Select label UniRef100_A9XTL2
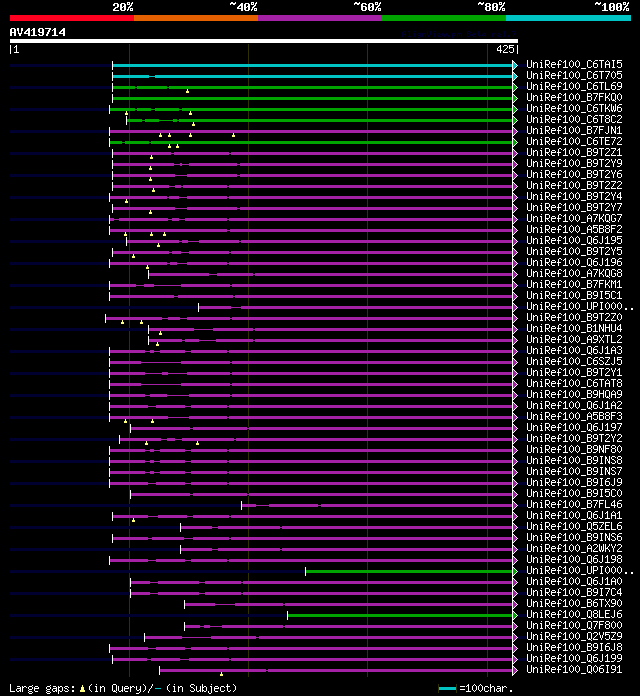Viewport: 640px width, 696px height. [574, 339]
